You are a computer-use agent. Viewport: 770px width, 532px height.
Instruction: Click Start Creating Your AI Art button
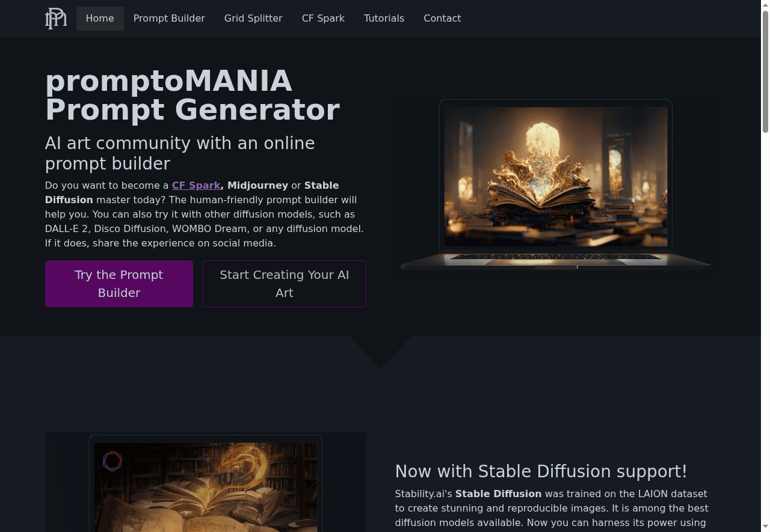coord(285,284)
